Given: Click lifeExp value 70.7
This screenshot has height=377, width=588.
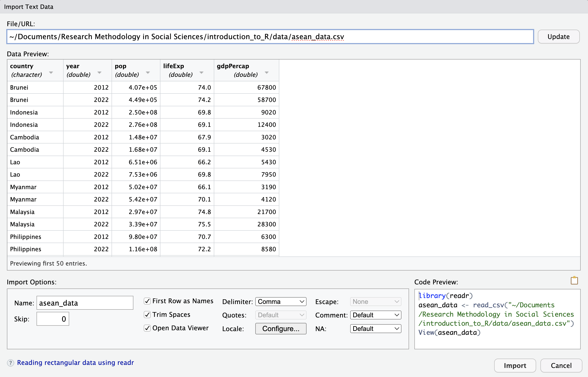Looking at the screenshot, I should (204, 237).
